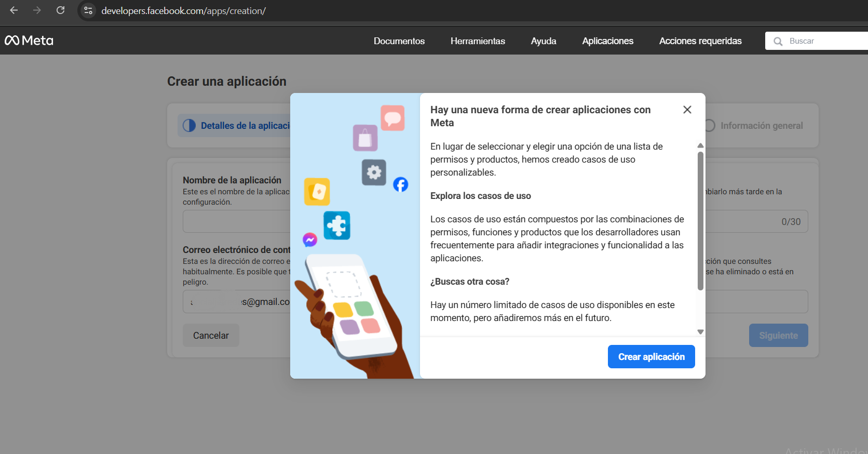The image size is (868, 454).
Task: Click the browser forward arrow
Action: pos(37,10)
